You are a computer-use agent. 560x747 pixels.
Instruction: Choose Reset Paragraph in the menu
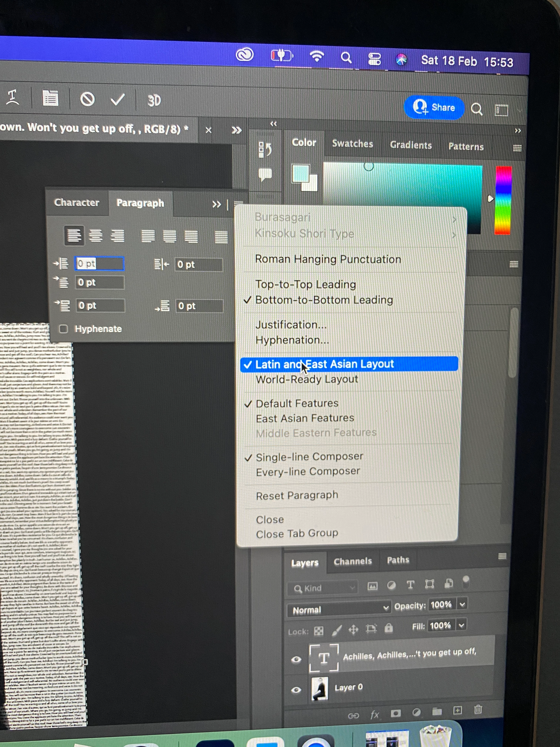click(x=297, y=495)
